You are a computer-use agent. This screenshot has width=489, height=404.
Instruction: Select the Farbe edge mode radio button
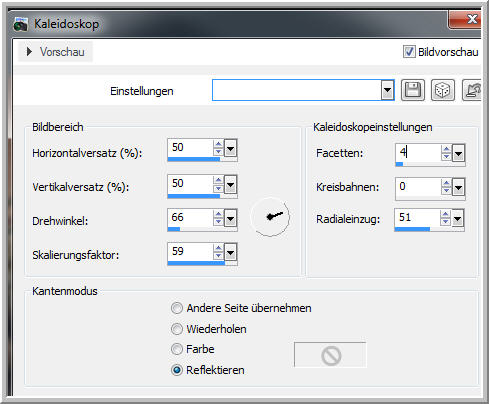pos(177,349)
